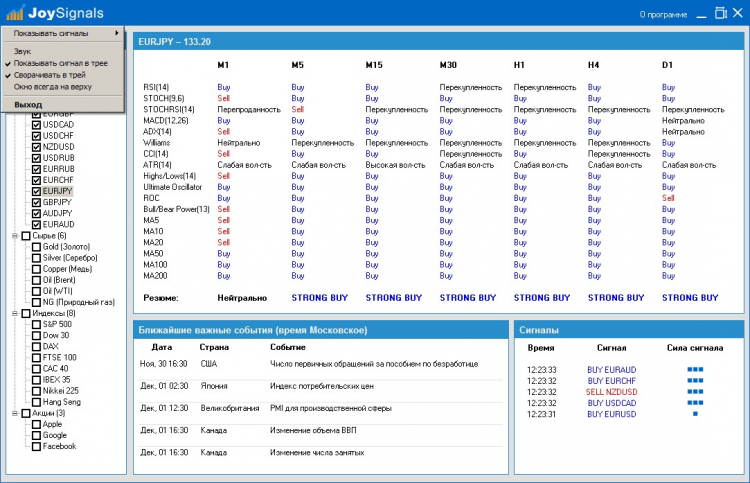Tick the S&P 500 checkbox
This screenshot has height=483, width=750.
[36, 324]
